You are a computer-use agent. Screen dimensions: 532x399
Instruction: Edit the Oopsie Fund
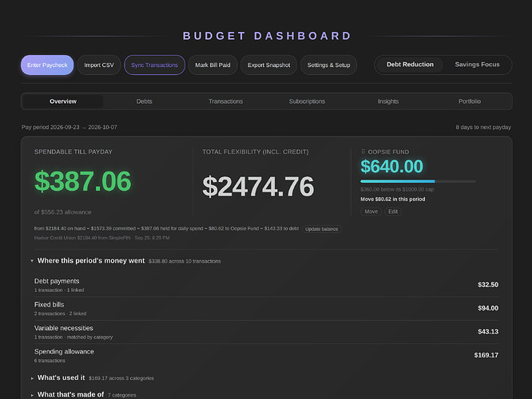pos(393,211)
